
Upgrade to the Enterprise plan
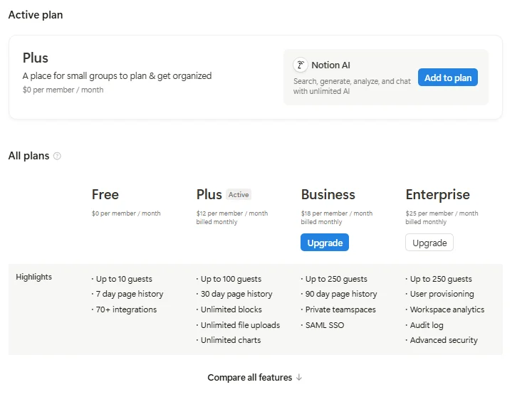point(429,243)
